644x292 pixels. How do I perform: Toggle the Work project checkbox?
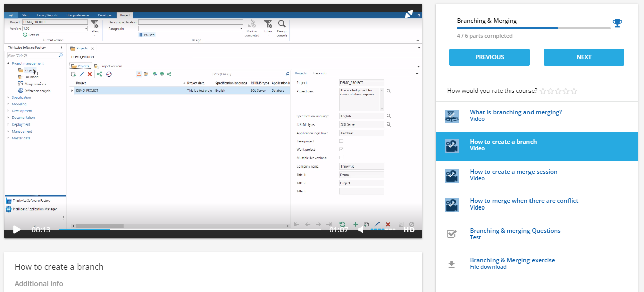click(341, 150)
